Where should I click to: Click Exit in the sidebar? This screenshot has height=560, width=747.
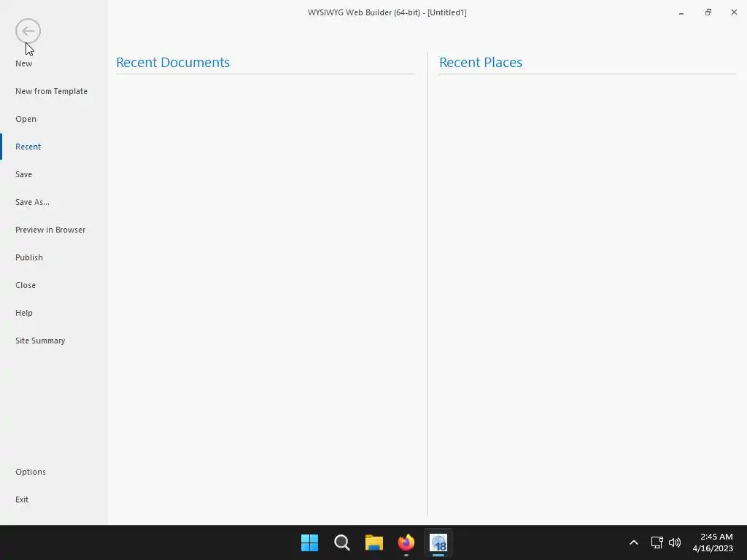[x=22, y=499]
